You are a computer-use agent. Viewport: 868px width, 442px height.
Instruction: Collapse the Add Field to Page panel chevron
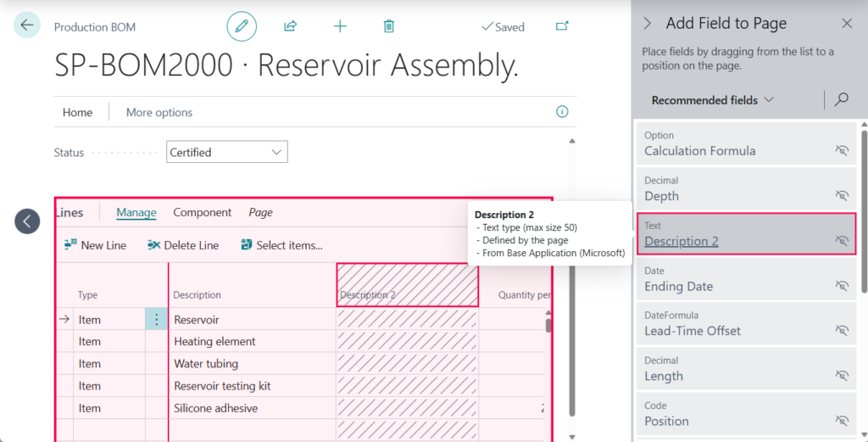click(x=648, y=24)
